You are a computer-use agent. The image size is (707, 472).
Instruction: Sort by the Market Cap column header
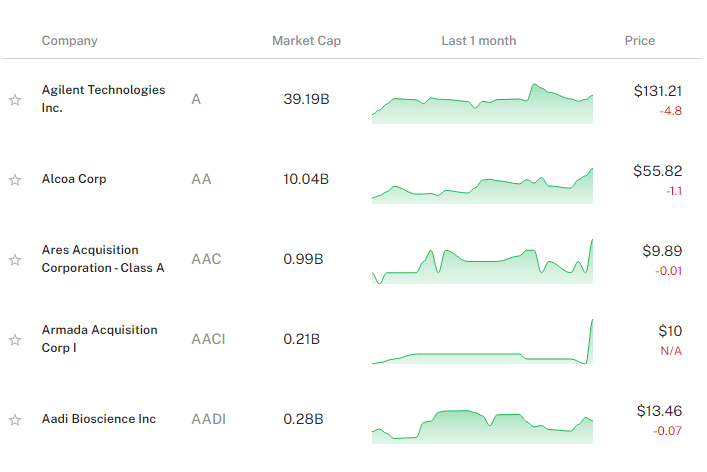(306, 41)
